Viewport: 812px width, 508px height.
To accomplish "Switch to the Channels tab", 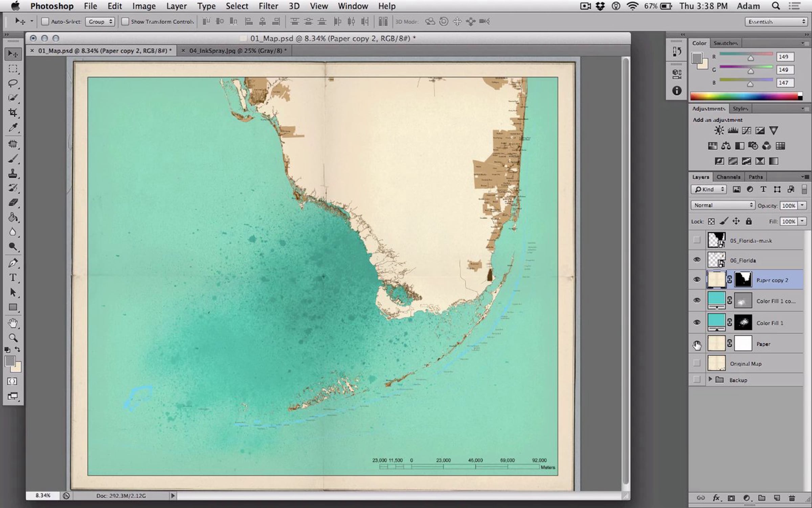I will [x=728, y=177].
